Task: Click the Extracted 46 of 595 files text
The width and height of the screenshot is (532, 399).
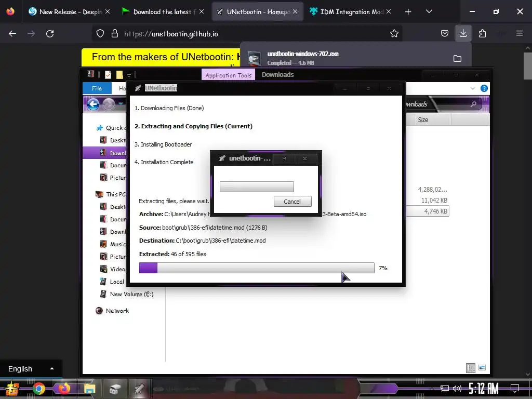Action: (172, 254)
